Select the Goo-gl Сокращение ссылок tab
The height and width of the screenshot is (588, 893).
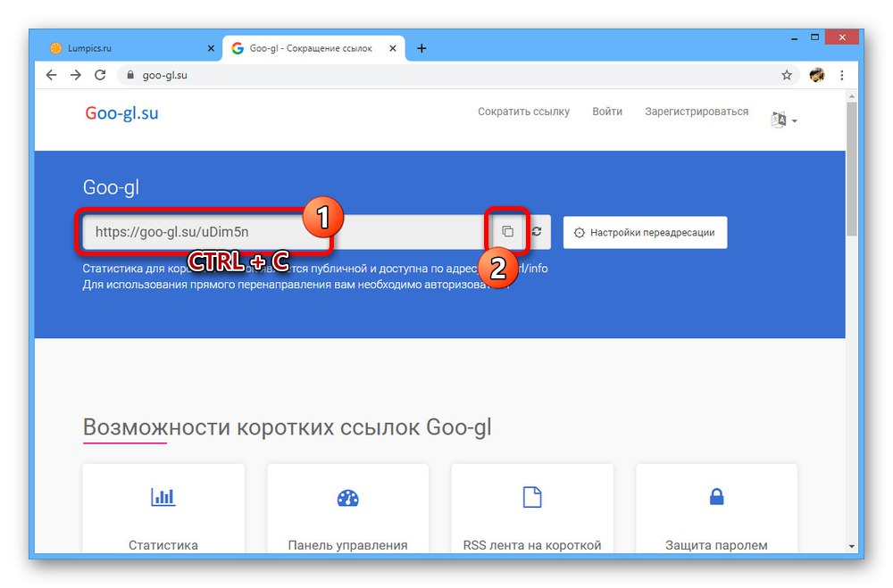(313, 48)
